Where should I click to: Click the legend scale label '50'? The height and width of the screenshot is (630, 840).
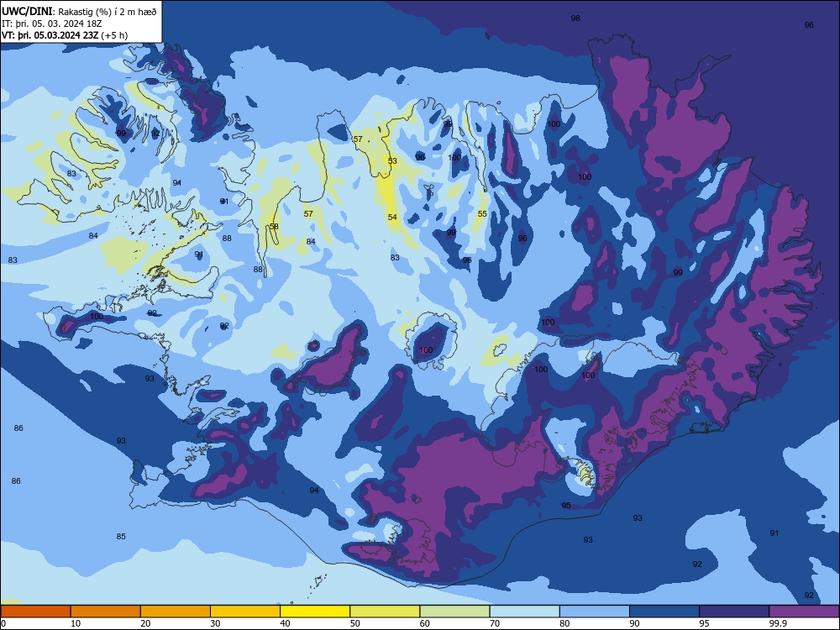[355, 623]
